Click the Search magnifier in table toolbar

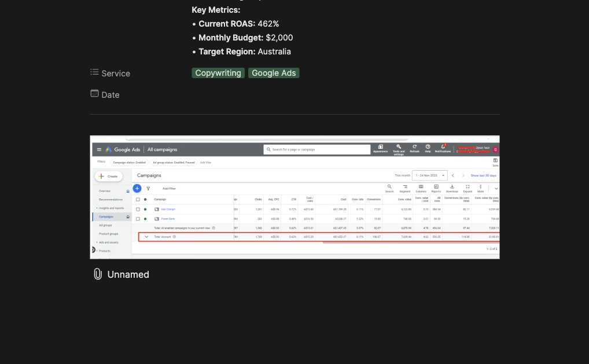(389, 188)
